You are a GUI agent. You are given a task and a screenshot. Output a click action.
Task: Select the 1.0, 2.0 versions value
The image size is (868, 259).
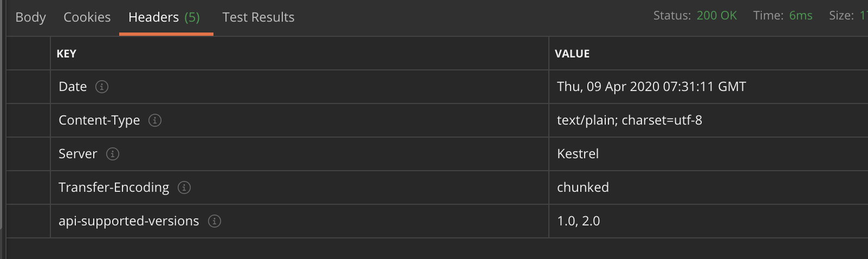[578, 221]
